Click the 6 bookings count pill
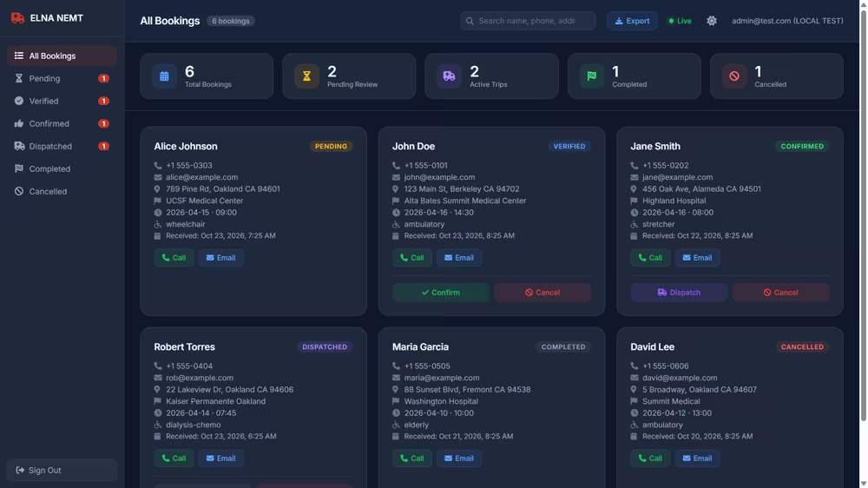 [x=231, y=21]
